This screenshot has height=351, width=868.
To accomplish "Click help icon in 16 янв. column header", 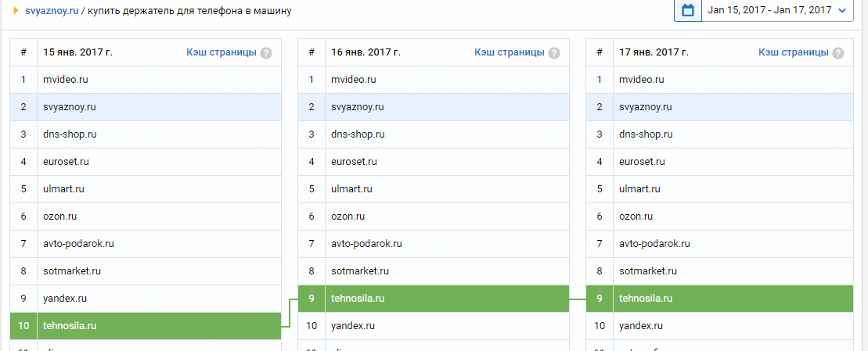I will (554, 53).
